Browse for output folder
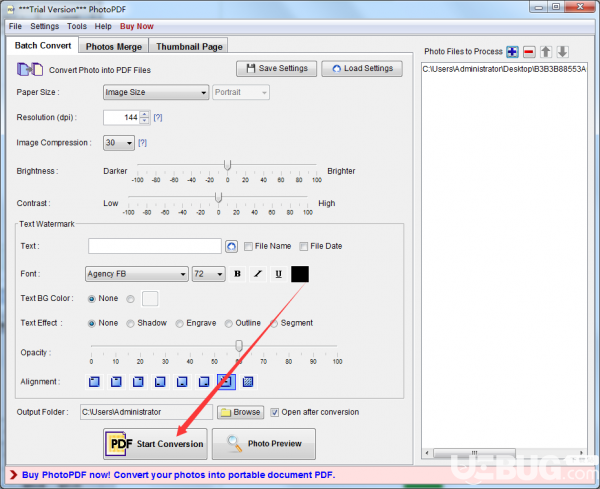 pyautogui.click(x=241, y=412)
